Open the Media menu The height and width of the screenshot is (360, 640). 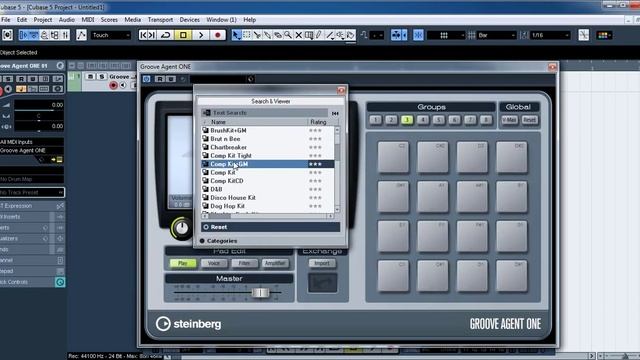click(133, 20)
